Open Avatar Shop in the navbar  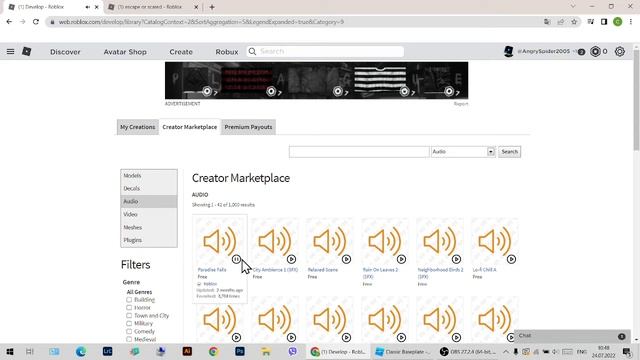125,52
